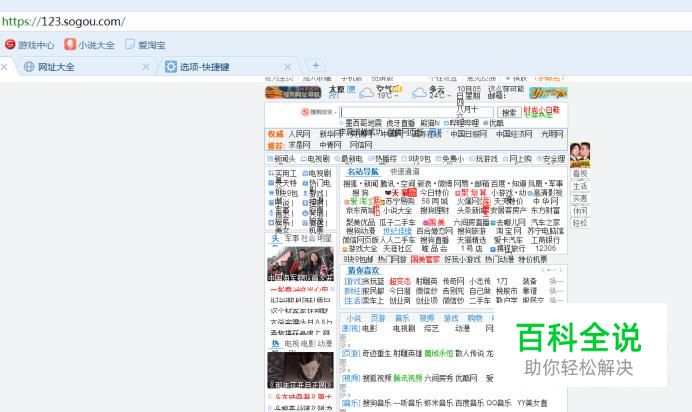The width and height of the screenshot is (692, 412).
Task: Click the colorful banner ad at top right
Action: (548, 93)
